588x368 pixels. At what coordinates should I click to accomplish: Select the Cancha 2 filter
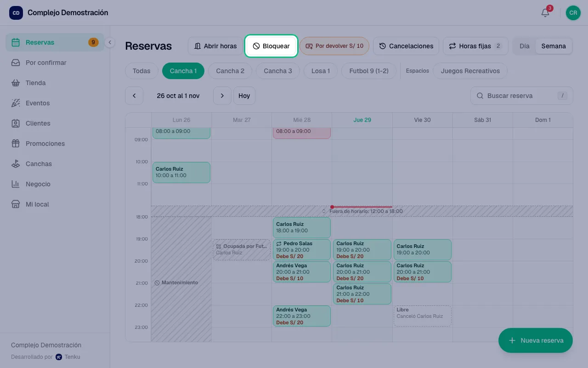point(230,71)
